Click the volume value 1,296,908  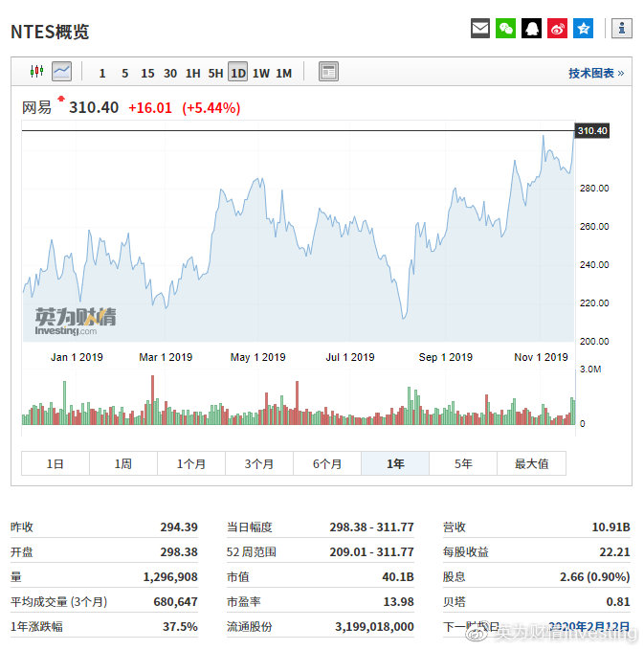(x=170, y=577)
